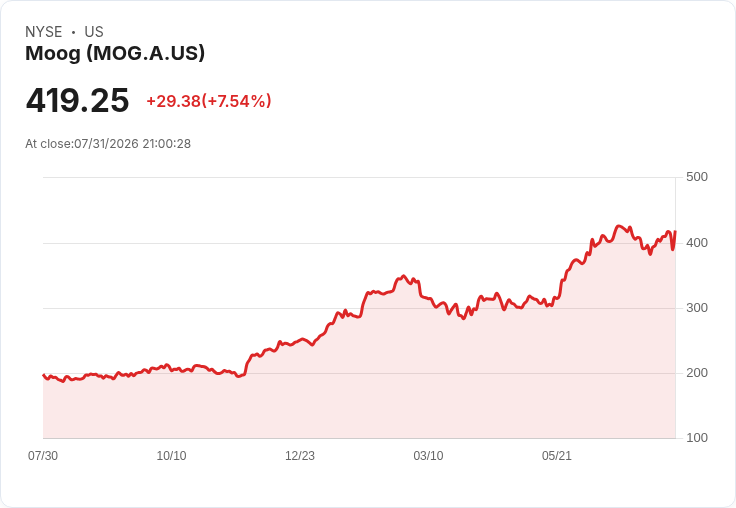
Task: Click the 200 price axis label
Action: click(697, 373)
